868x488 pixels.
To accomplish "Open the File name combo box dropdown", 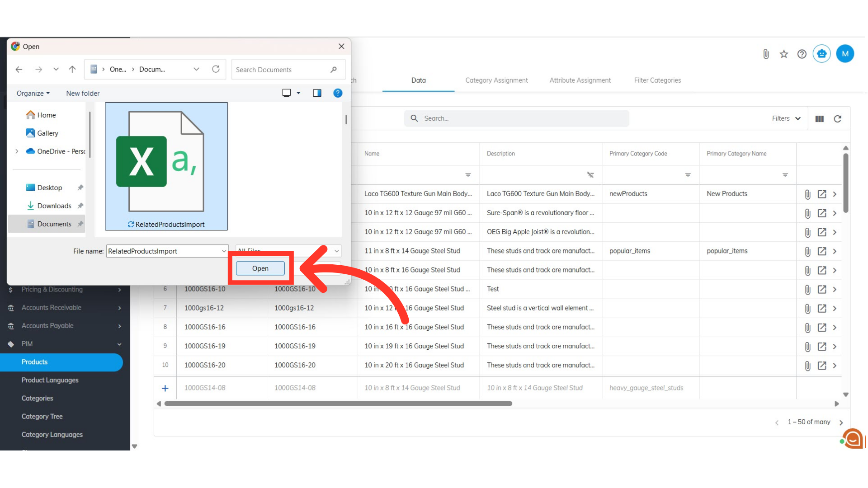I will (x=224, y=251).
